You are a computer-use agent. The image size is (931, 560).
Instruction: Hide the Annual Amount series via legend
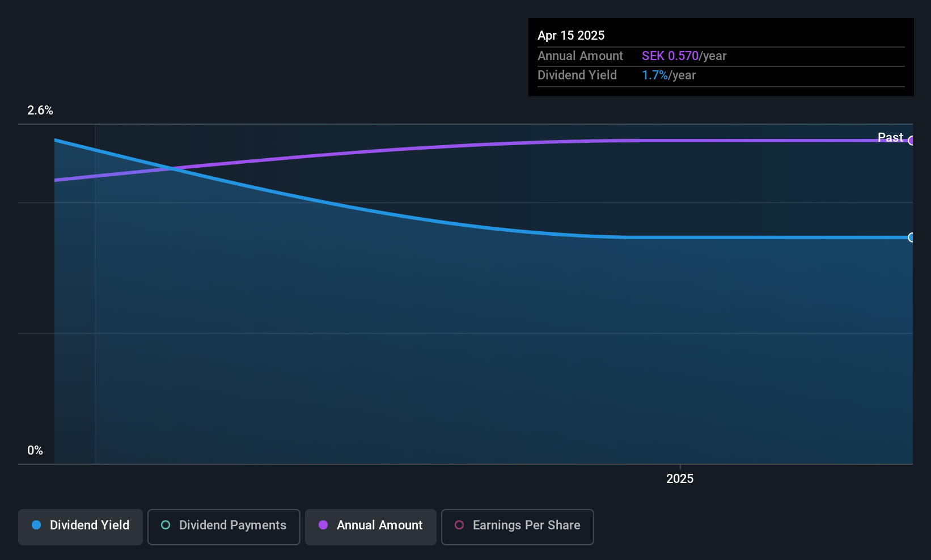pos(371,527)
